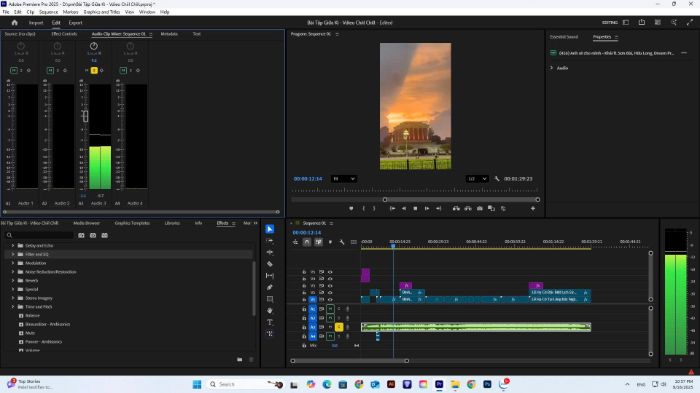Image resolution: width=700 pixels, height=393 pixels.
Task: Toggle visibility eye for track V1
Action: 330,300
